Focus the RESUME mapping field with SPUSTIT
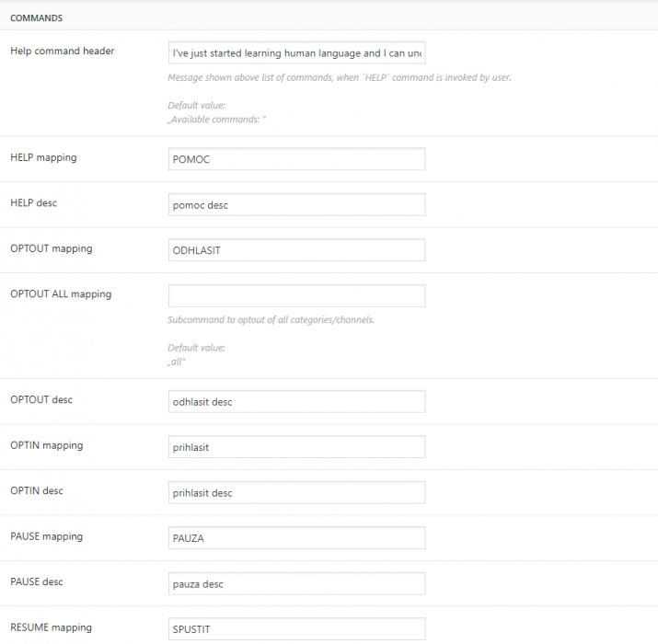 click(296, 629)
